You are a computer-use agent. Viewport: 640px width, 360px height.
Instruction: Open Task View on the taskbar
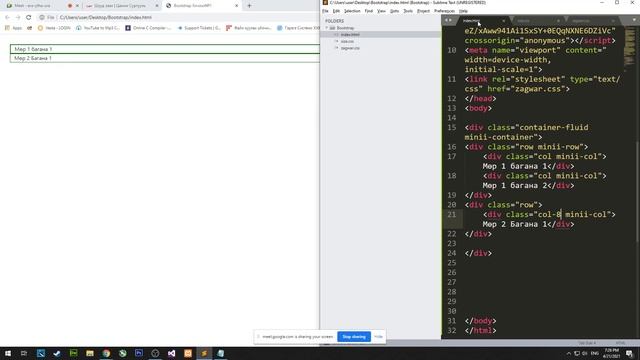(x=24, y=353)
